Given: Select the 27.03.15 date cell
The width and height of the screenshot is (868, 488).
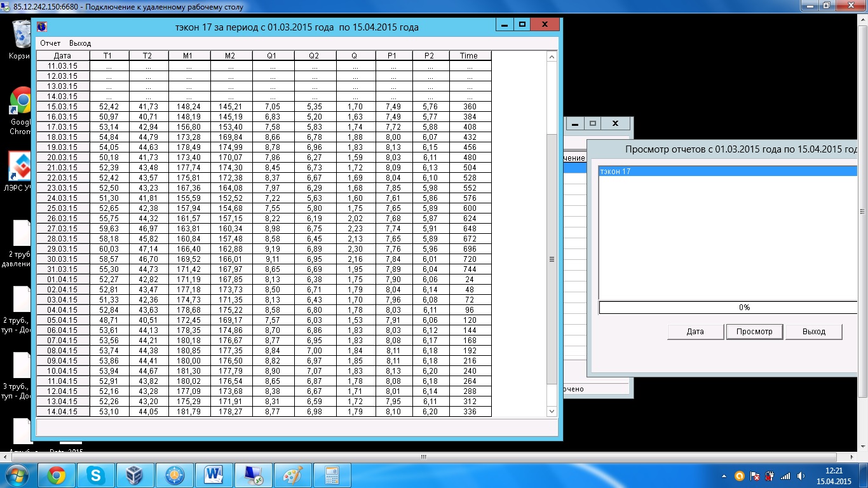Looking at the screenshot, I should click(62, 229).
